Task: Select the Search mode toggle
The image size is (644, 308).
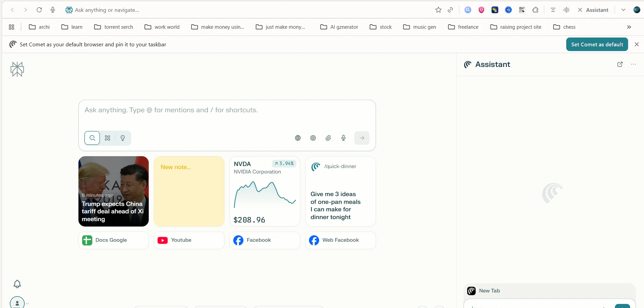Action: pyautogui.click(x=92, y=138)
